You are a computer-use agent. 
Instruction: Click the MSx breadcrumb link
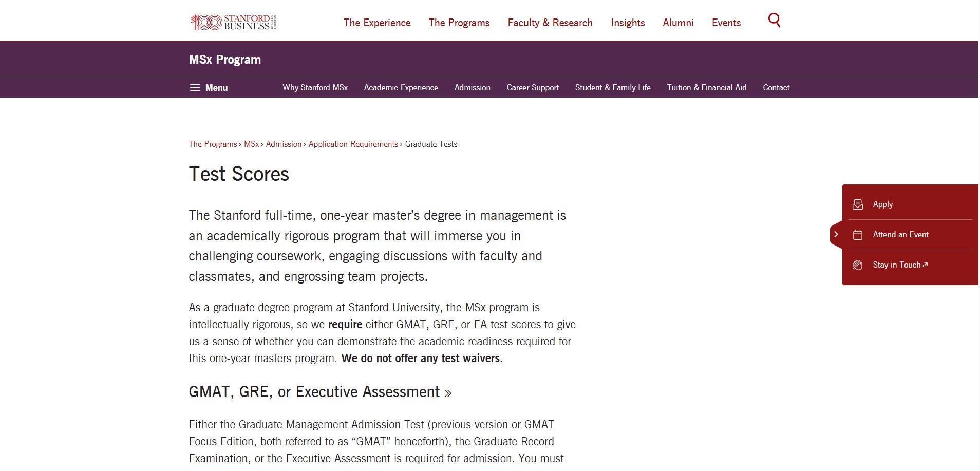pos(251,144)
